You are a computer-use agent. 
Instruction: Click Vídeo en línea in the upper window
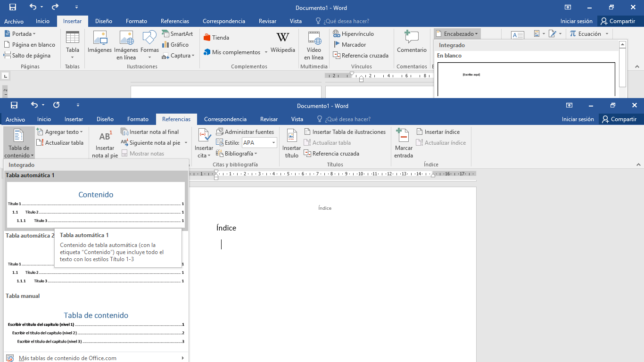point(314,45)
